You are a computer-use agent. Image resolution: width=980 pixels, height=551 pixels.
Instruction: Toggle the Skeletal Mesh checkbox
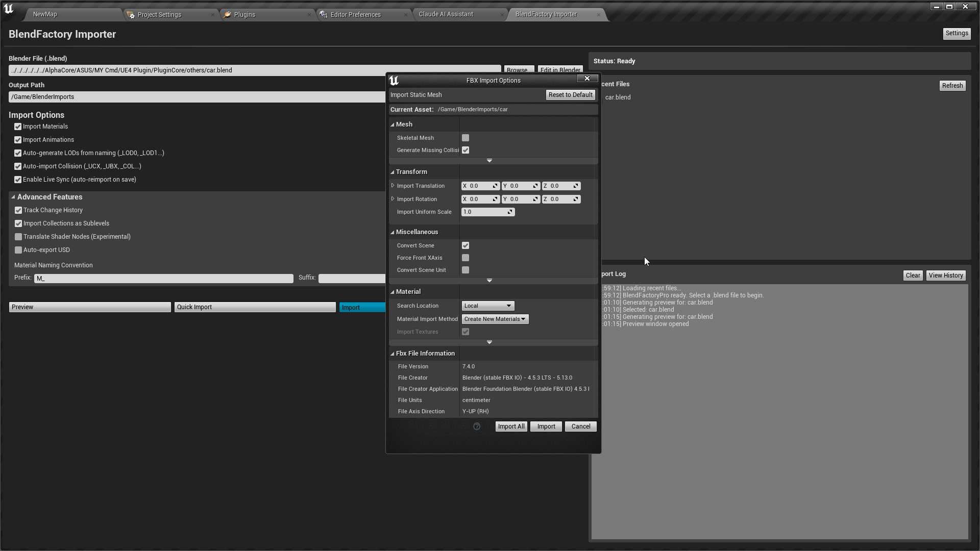click(x=465, y=138)
